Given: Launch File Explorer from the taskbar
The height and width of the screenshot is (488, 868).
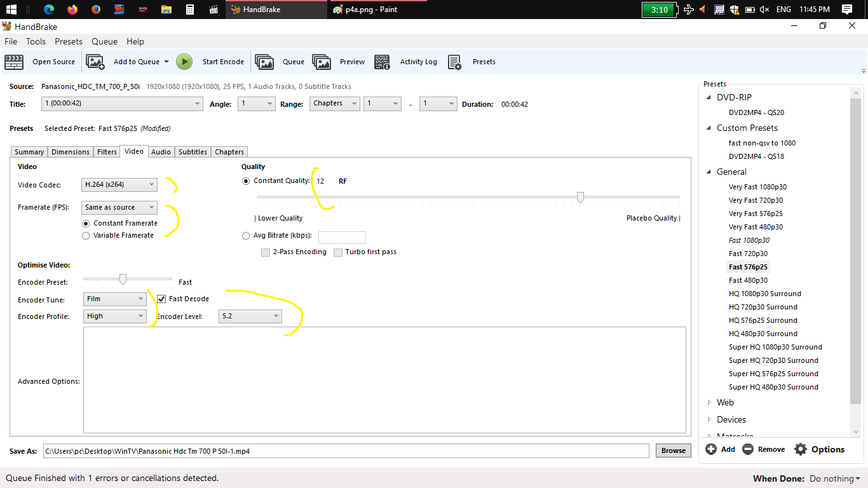Looking at the screenshot, I should click(166, 10).
